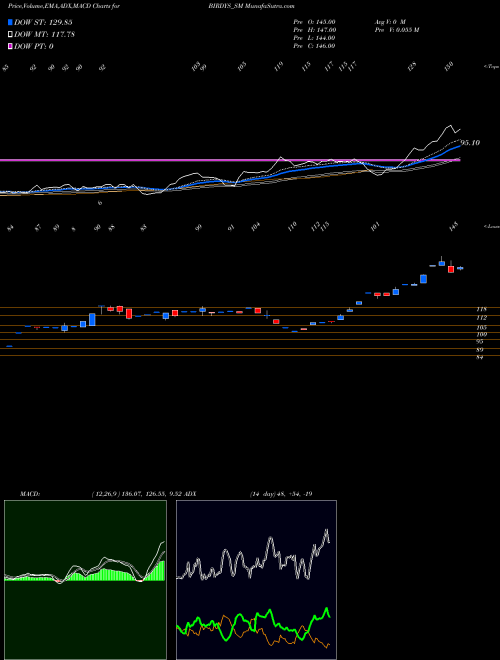Click the blue DOW ST legend swatch
This screenshot has width=500, height=660.
[x=11, y=22]
